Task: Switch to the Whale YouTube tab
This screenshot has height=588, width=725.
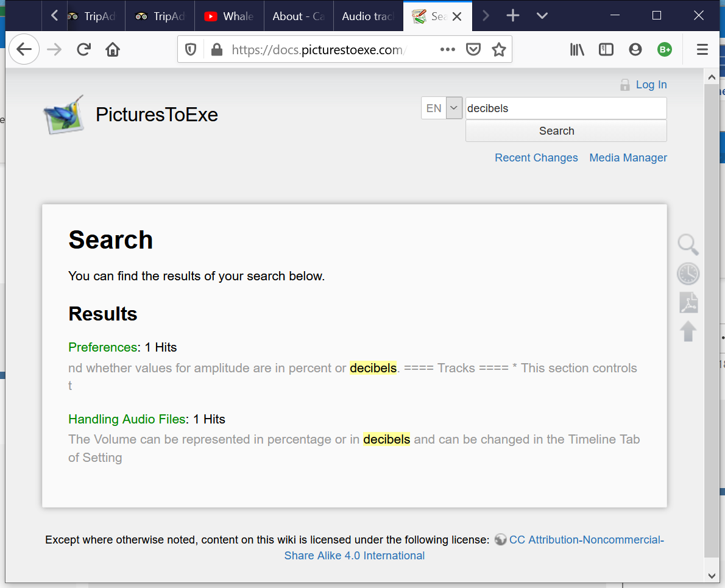Action: (x=230, y=16)
